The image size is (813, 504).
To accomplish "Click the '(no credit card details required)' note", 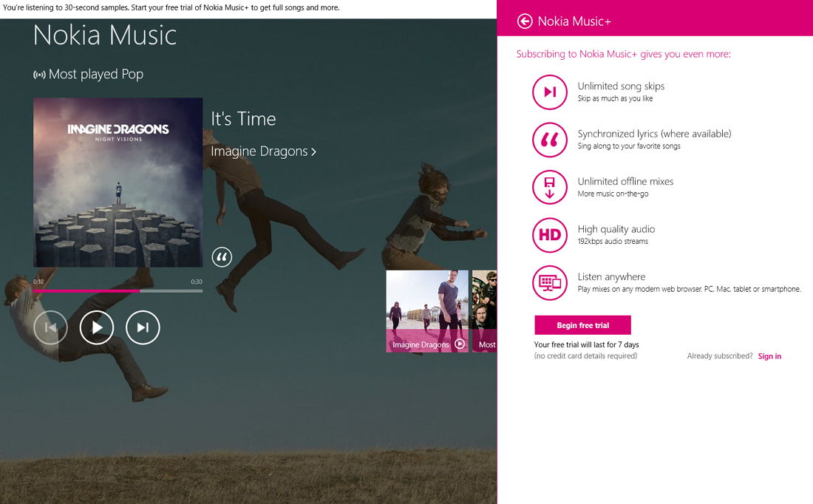I will (x=586, y=356).
